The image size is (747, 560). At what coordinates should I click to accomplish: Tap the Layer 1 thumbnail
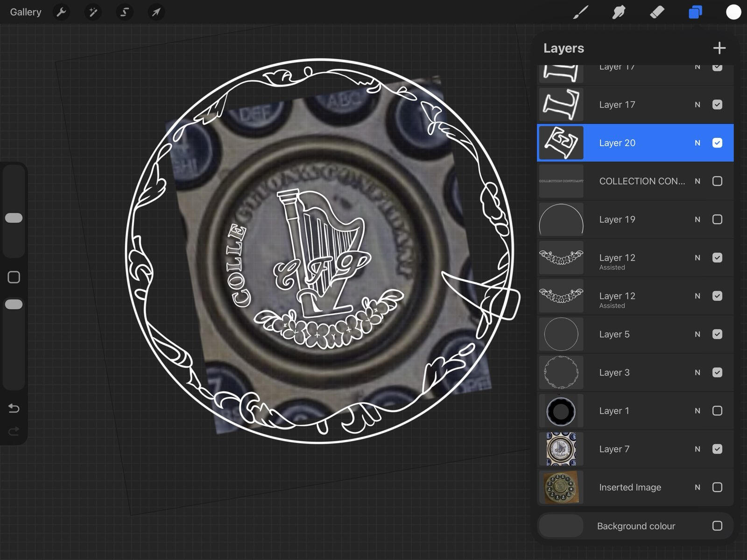click(x=561, y=411)
